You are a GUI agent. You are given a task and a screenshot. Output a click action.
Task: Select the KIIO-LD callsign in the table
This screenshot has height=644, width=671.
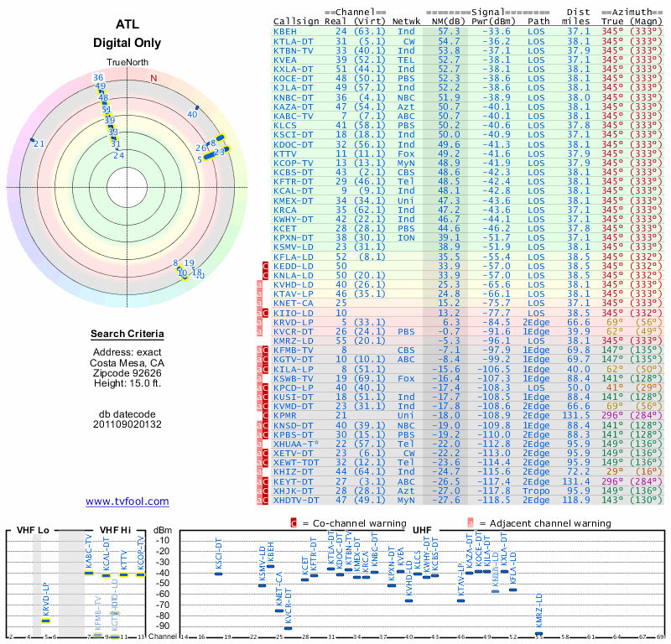[x=294, y=314]
